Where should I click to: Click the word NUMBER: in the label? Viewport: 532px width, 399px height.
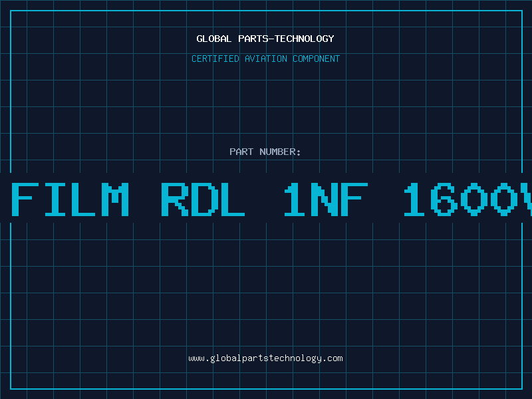pos(281,152)
